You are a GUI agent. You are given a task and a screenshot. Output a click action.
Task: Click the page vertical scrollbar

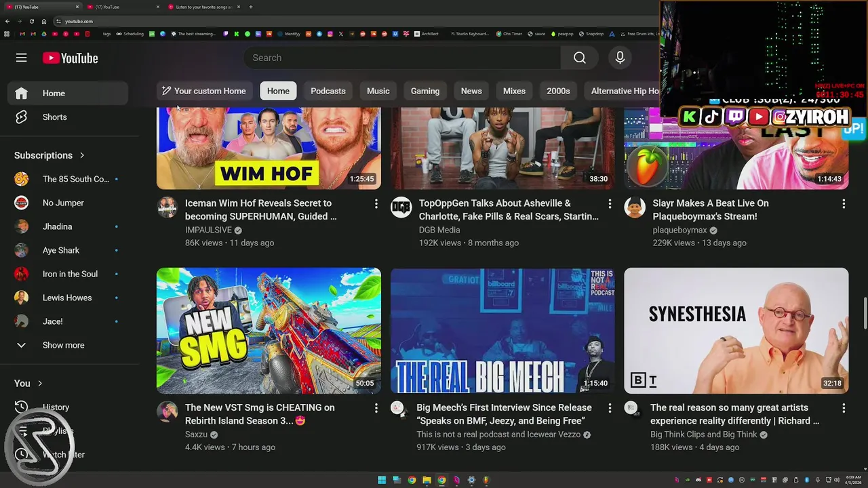[865, 314]
